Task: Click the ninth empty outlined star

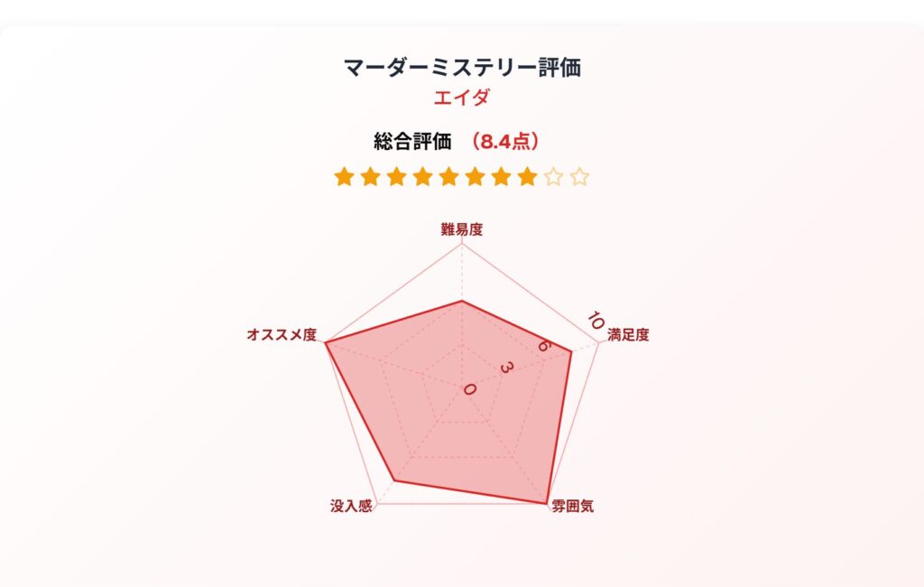Action: 554,176
